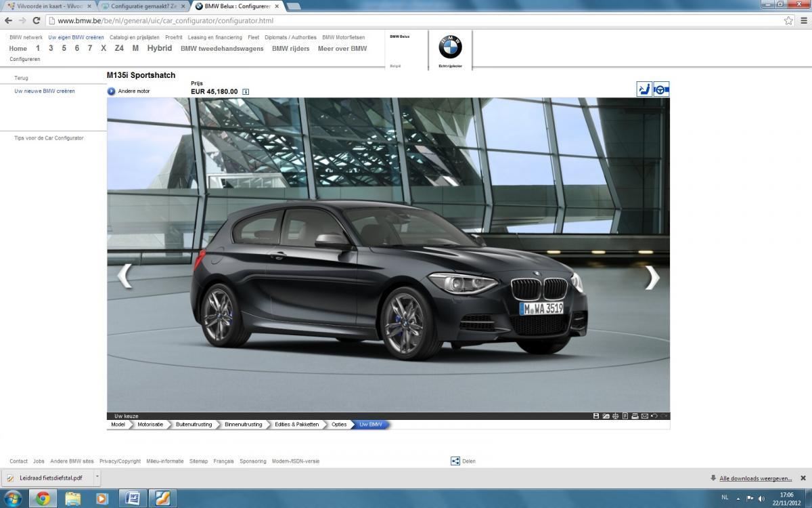The image size is (812, 508).
Task: Click Alle downloads weergeven link
Action: click(756, 478)
